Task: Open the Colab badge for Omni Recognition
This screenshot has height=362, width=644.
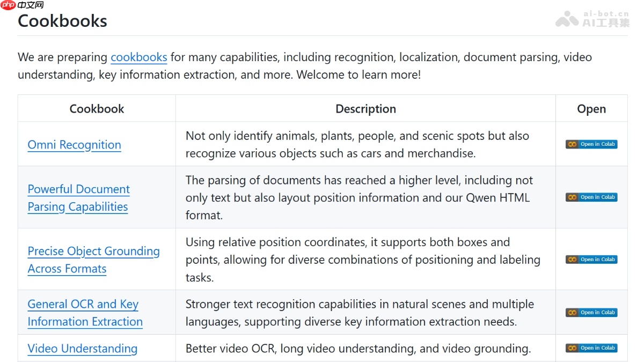Action: click(591, 144)
